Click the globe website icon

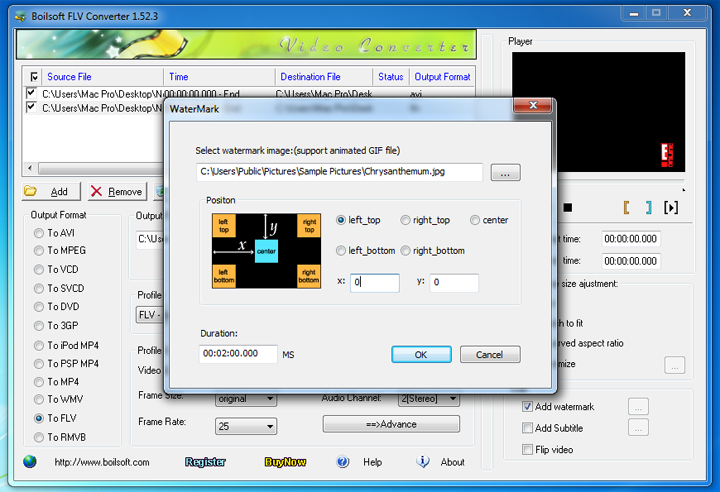30,461
